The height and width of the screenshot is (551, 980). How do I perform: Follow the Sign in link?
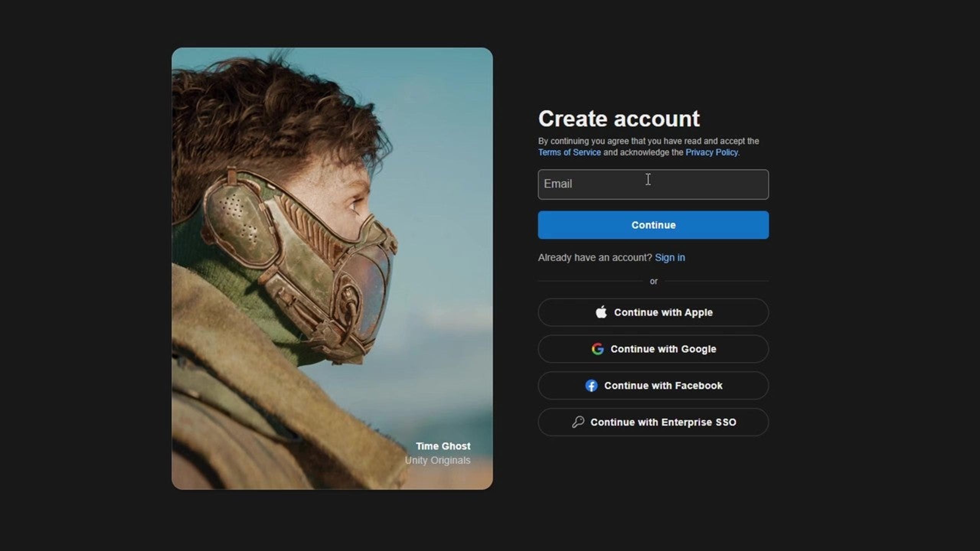pyautogui.click(x=670, y=258)
